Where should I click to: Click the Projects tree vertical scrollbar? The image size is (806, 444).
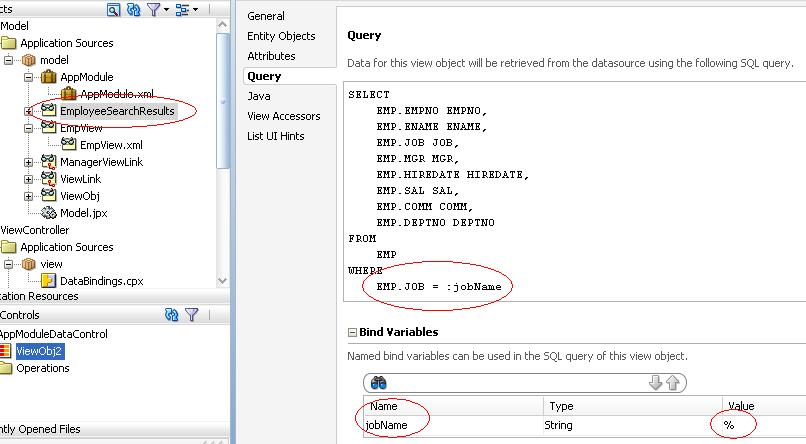coord(223,100)
